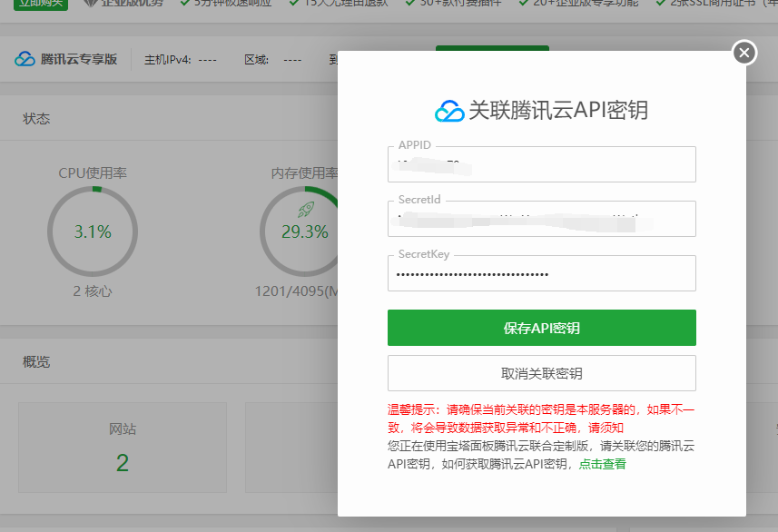
Task: Click the 状态 section heading
Action: [36, 119]
